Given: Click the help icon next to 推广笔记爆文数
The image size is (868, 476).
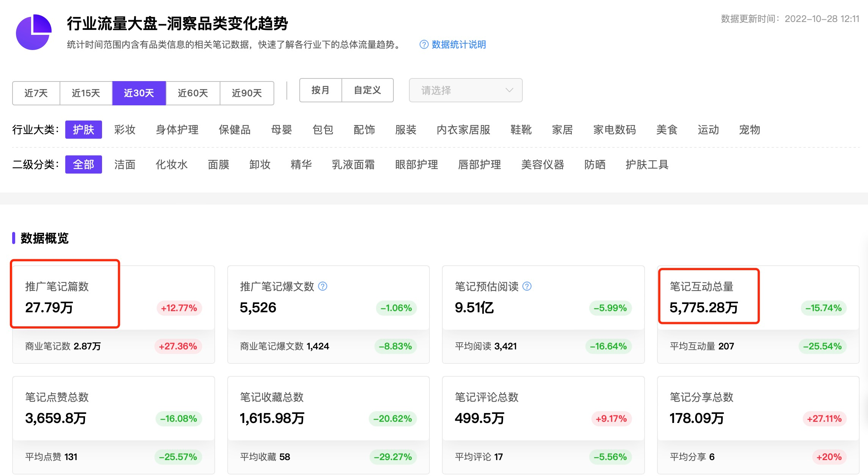Looking at the screenshot, I should coord(322,286).
